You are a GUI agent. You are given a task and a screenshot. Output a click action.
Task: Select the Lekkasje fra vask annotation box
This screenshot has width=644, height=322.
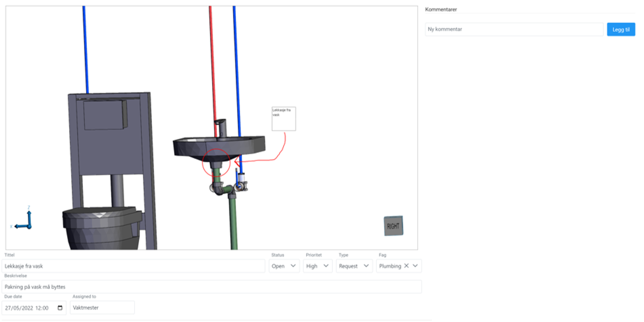pyautogui.click(x=284, y=119)
